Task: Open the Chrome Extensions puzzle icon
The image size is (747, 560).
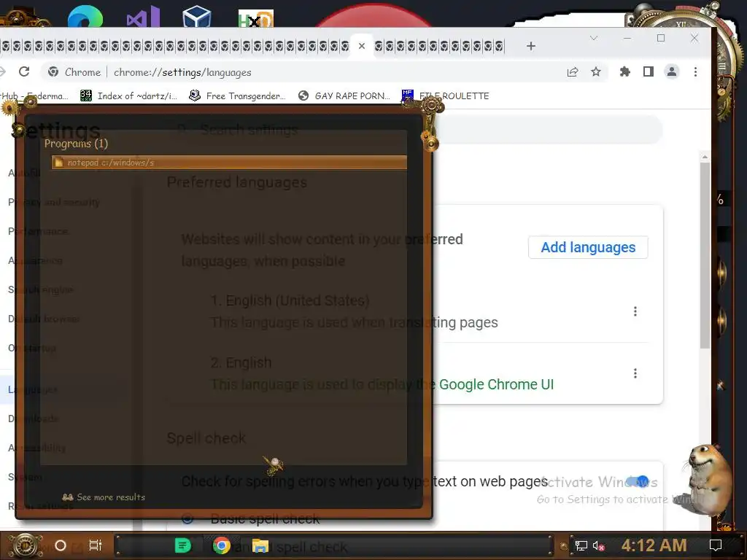Action: pos(624,72)
